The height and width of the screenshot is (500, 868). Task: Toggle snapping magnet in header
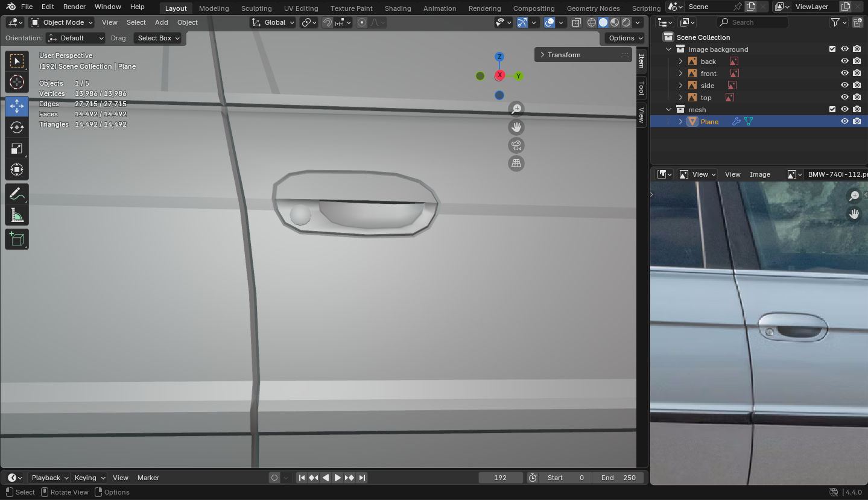point(328,22)
